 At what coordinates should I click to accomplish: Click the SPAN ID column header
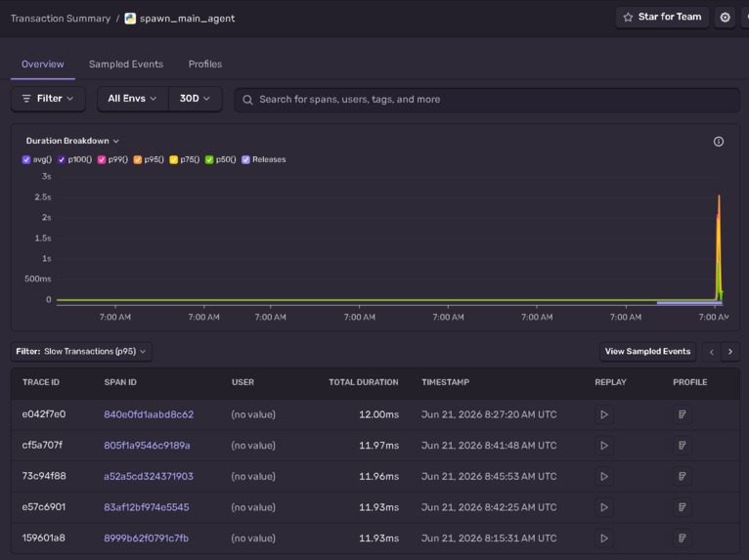pyautogui.click(x=120, y=382)
